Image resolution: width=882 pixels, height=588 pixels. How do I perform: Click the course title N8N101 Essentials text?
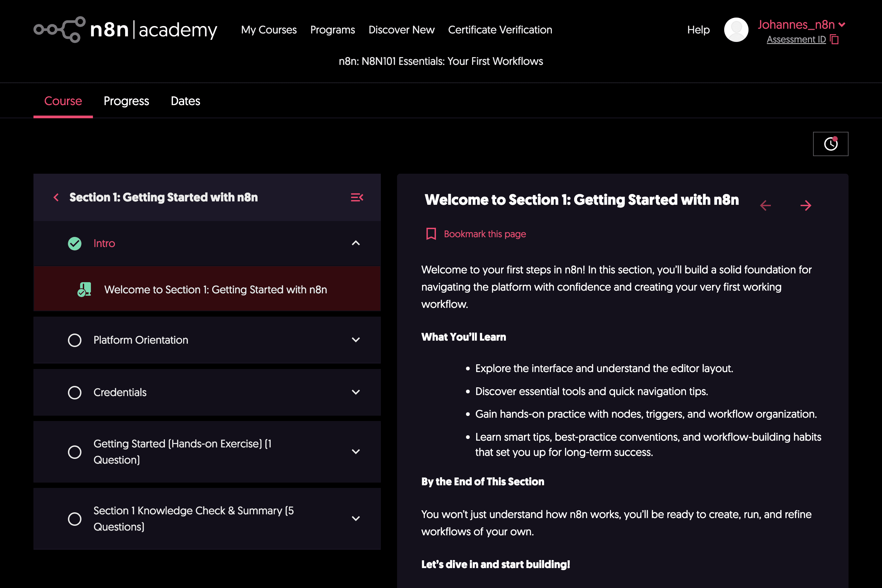pyautogui.click(x=441, y=61)
